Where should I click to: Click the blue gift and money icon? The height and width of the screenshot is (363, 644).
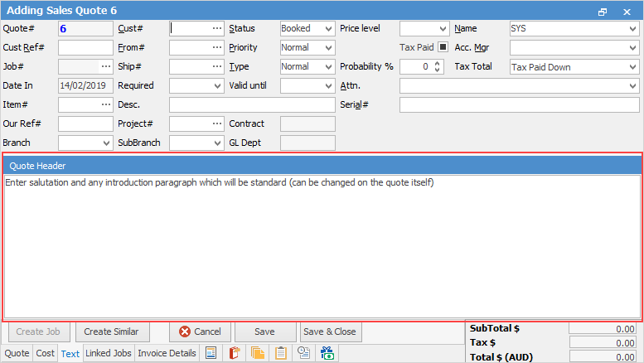(x=327, y=353)
